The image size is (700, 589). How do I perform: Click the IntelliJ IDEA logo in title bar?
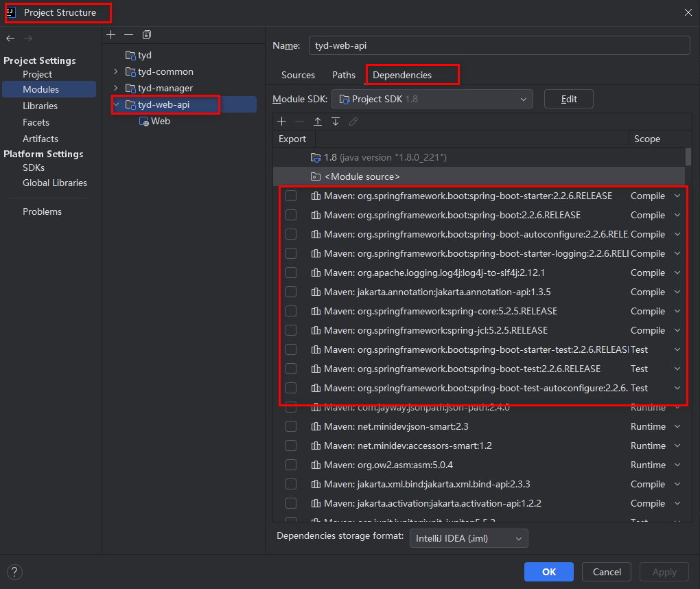(11, 12)
